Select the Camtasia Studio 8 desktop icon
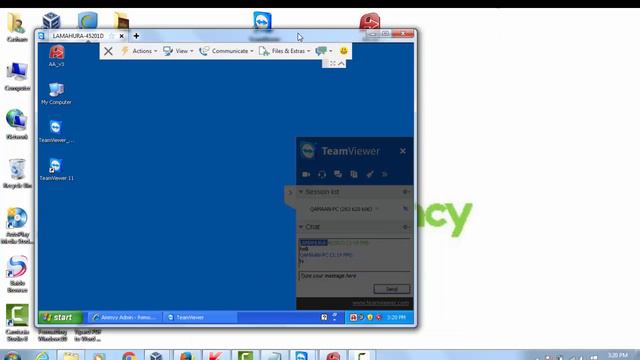 click(x=17, y=322)
